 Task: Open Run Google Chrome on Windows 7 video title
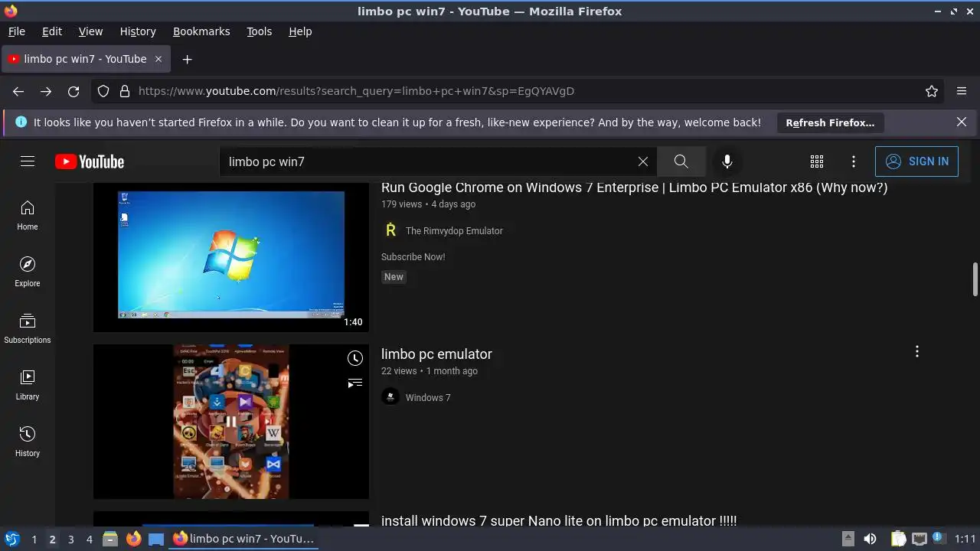tap(634, 187)
